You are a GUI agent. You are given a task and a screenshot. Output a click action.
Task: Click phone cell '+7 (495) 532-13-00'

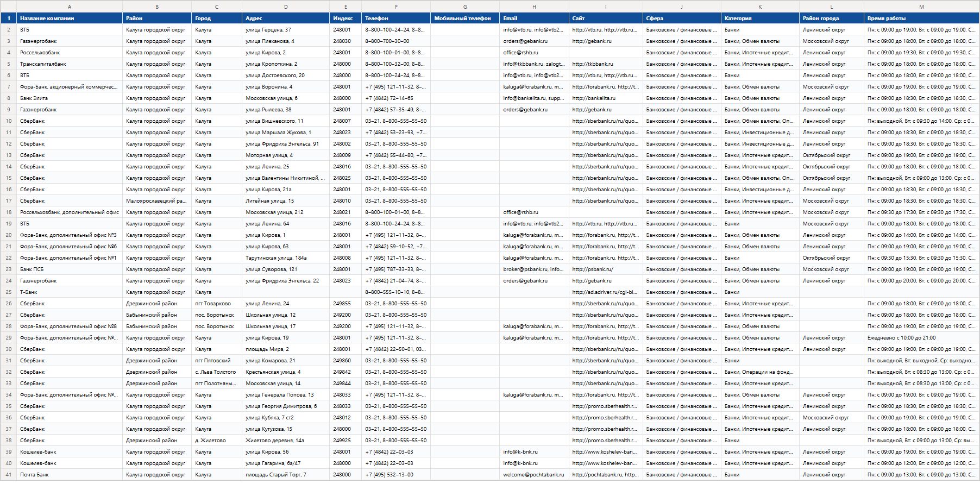tap(396, 475)
